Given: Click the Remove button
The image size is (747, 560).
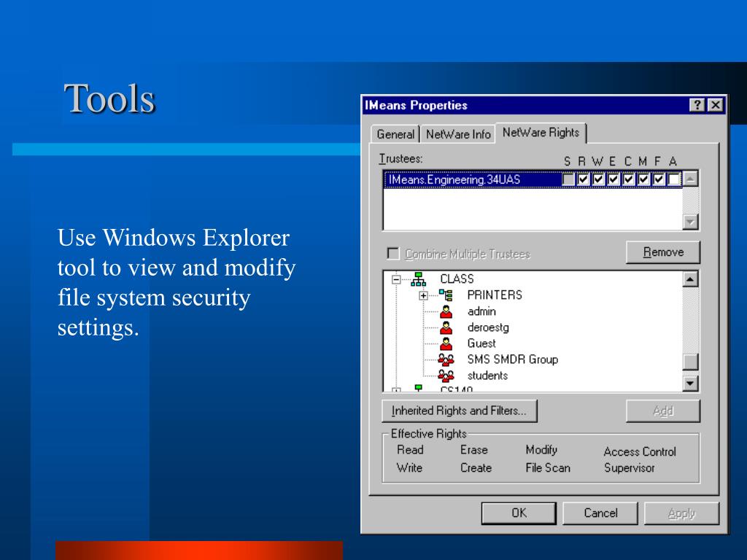Looking at the screenshot, I should coord(663,252).
